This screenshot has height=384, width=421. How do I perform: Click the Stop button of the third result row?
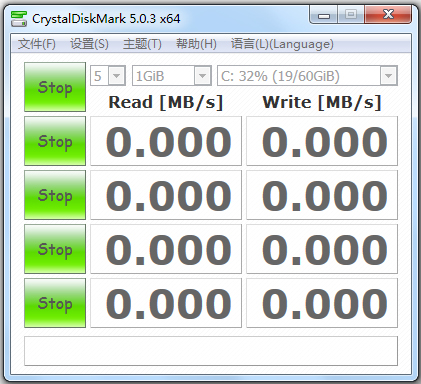coord(55,249)
